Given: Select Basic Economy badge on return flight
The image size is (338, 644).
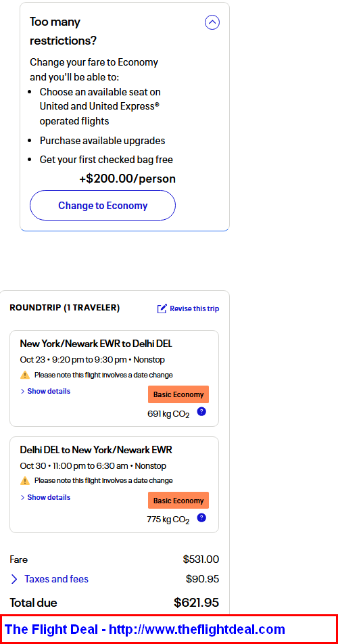Looking at the screenshot, I should click(178, 501).
